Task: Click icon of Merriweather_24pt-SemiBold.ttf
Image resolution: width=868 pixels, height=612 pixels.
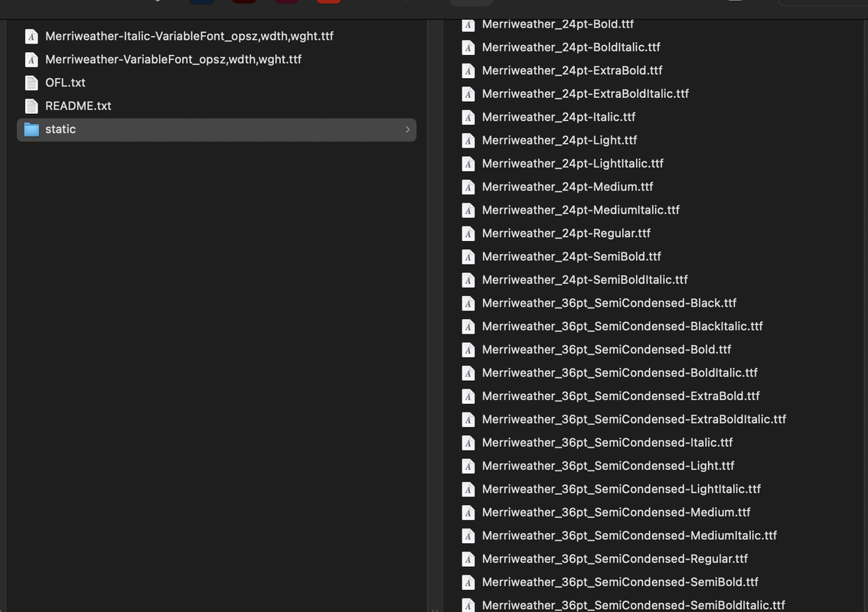Action: coord(468,257)
